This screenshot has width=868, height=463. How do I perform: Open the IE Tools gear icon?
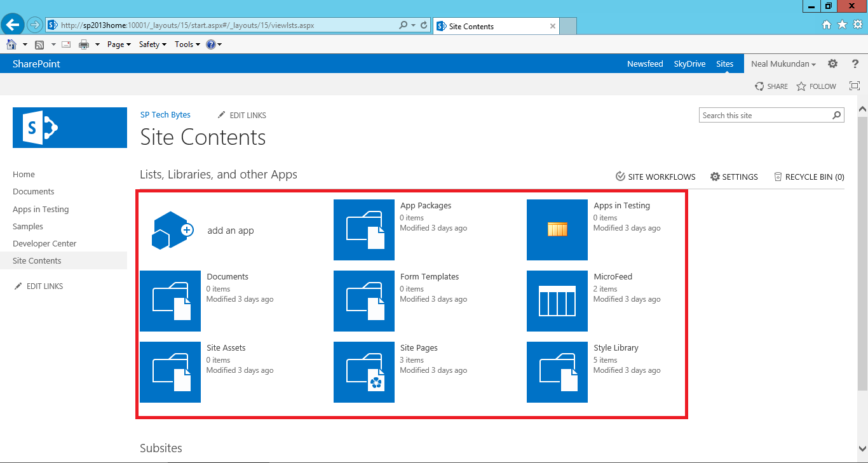(857, 25)
